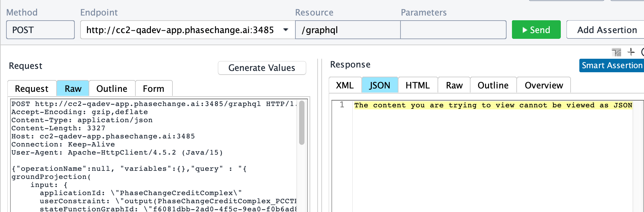Open the Endpoint dropdown arrow
This screenshot has width=644, height=212.
tap(286, 30)
